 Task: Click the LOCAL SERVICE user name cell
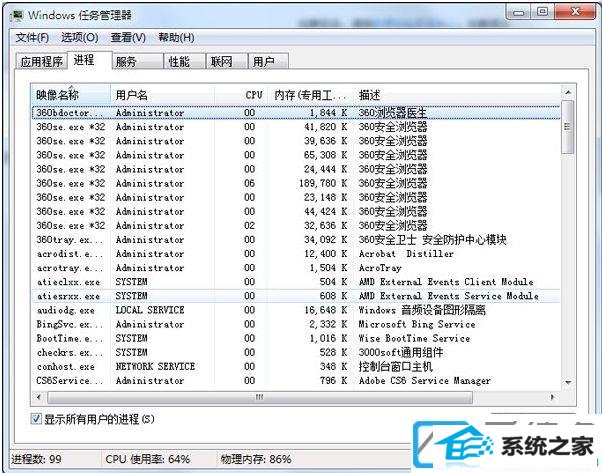pyautogui.click(x=150, y=310)
